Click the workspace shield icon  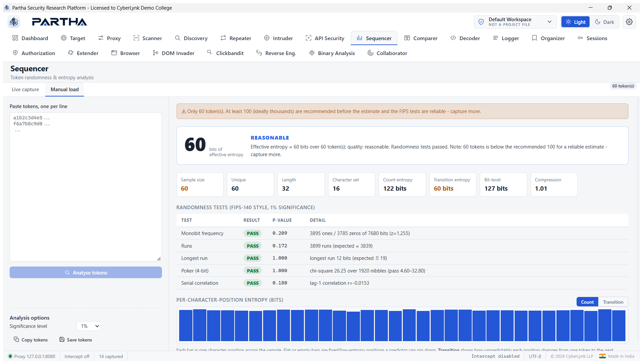point(481,22)
